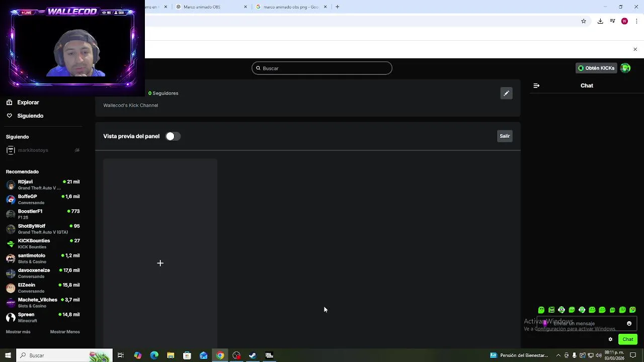This screenshot has height=362, width=644.
Task: Open the Windows Start menu
Action: click(x=8, y=355)
